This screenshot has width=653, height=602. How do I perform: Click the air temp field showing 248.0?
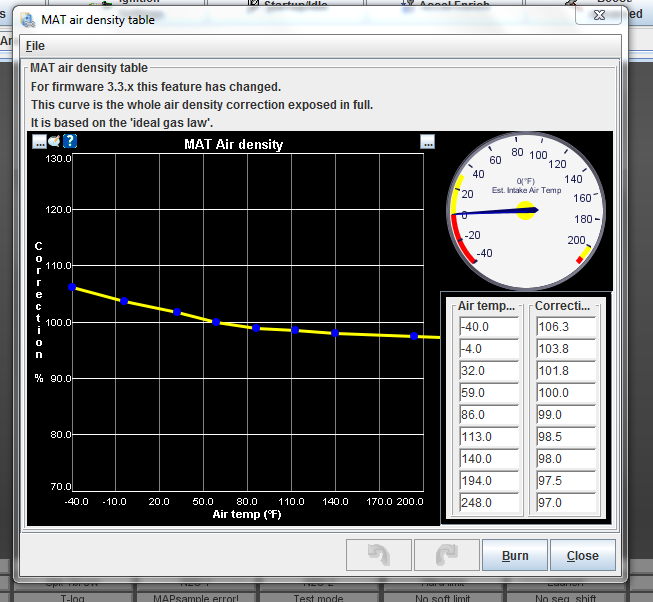[x=489, y=503]
